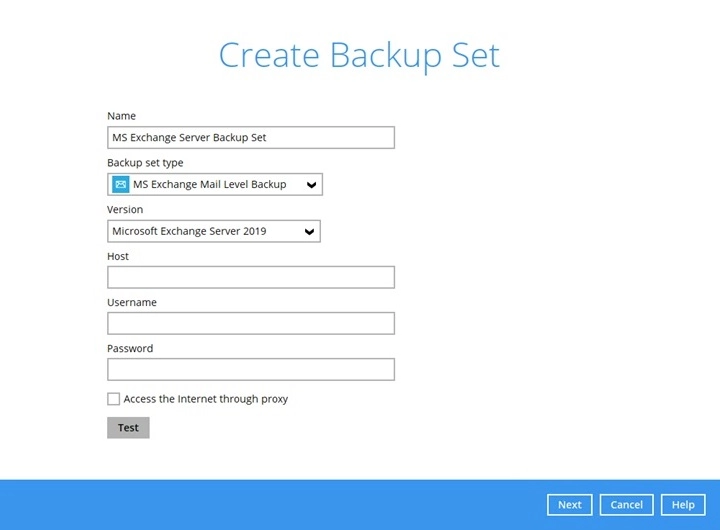Select the Password input box
This screenshot has height=530, width=720.
[x=250, y=369]
